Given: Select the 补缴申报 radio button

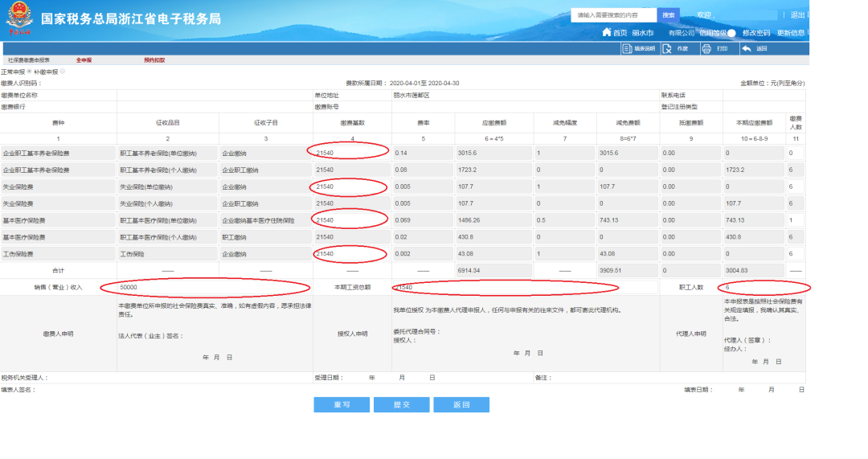Looking at the screenshot, I should pos(63,72).
